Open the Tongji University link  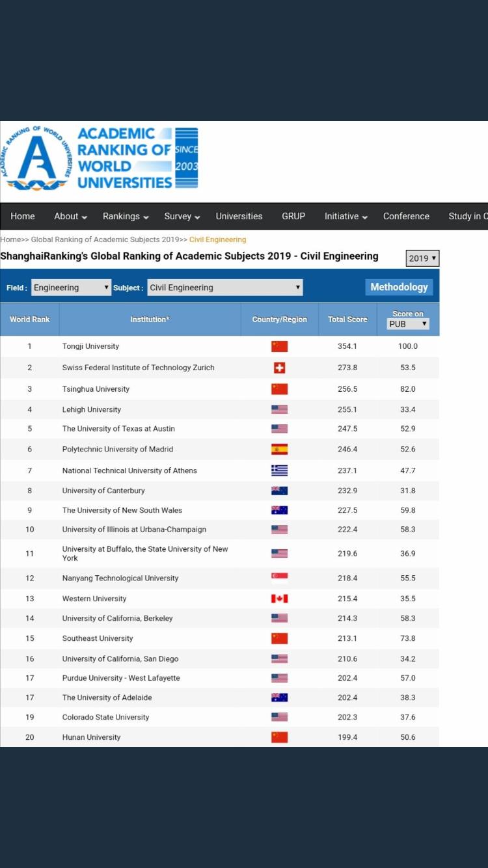tap(90, 346)
